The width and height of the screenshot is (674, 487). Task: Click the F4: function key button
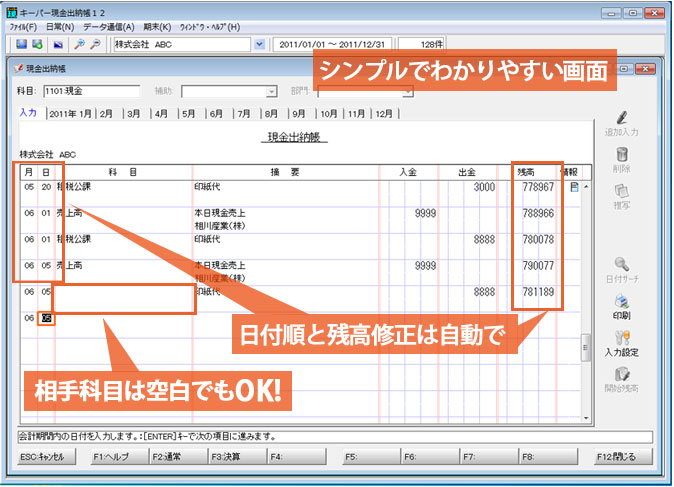(x=296, y=456)
